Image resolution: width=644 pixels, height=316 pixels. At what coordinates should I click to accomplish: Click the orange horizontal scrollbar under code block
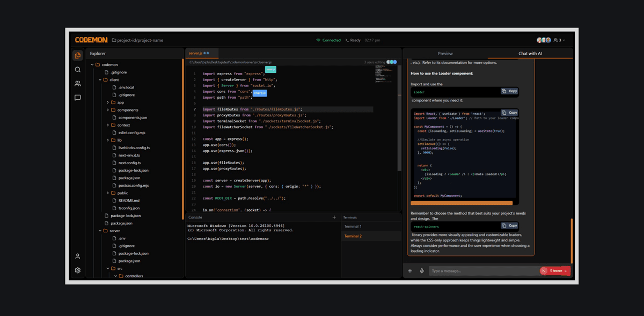point(462,203)
